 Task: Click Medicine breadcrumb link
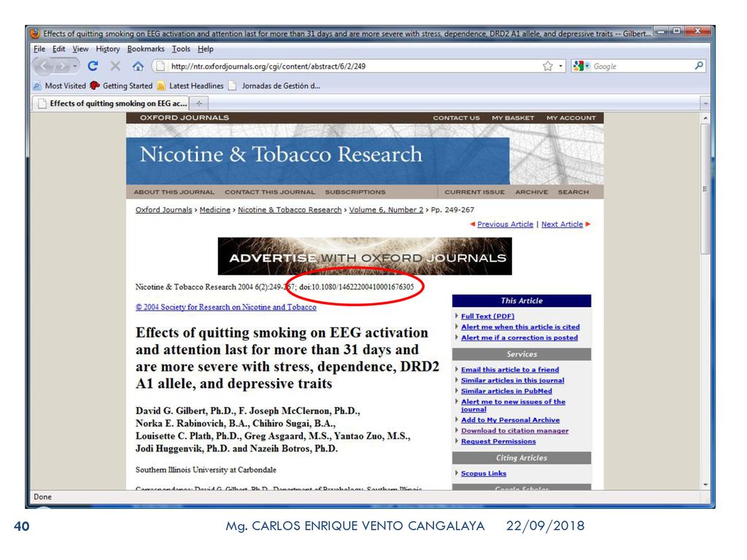[x=215, y=209]
